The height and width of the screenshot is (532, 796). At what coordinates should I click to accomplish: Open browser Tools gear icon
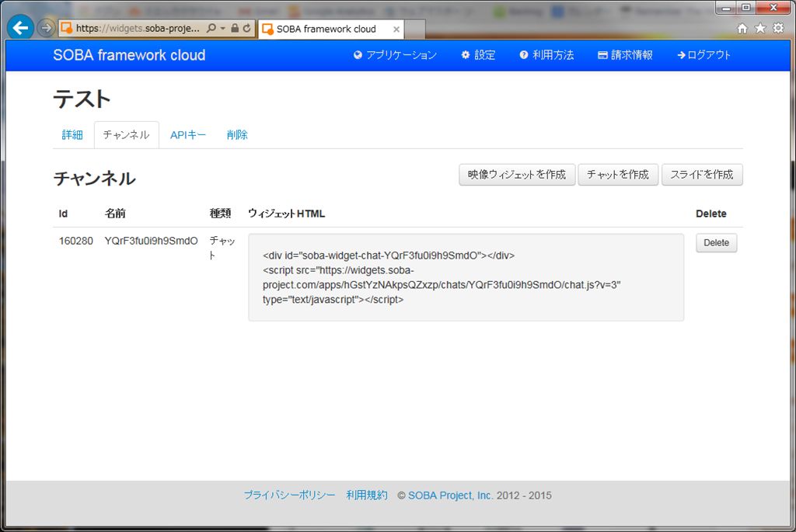778,29
